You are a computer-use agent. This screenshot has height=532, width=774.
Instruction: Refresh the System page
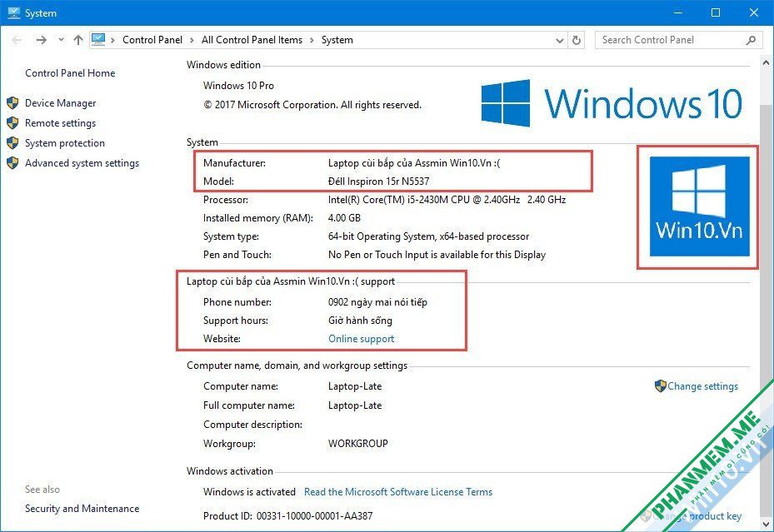(x=576, y=40)
